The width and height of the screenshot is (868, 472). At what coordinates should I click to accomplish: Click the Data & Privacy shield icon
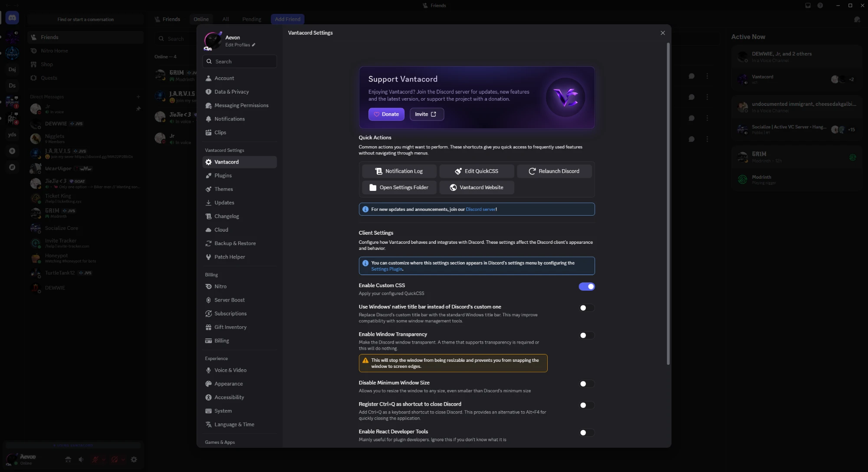pos(208,92)
